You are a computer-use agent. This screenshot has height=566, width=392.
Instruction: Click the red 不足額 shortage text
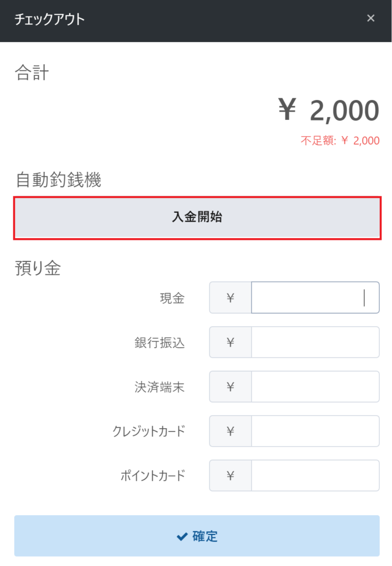(340, 140)
